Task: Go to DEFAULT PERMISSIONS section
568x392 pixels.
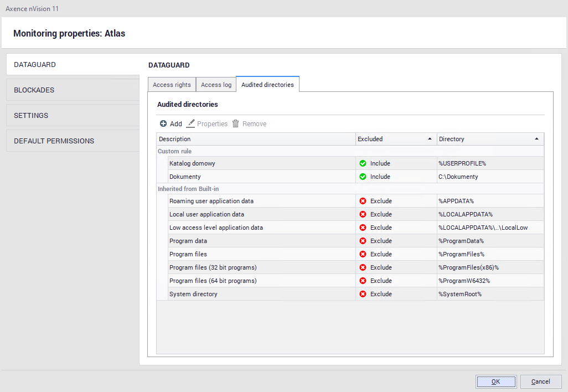Action: [x=73, y=141]
